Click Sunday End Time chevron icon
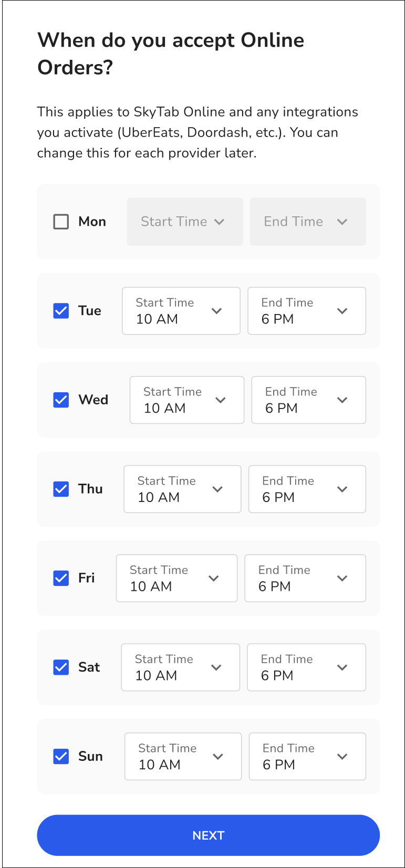 pos(342,757)
